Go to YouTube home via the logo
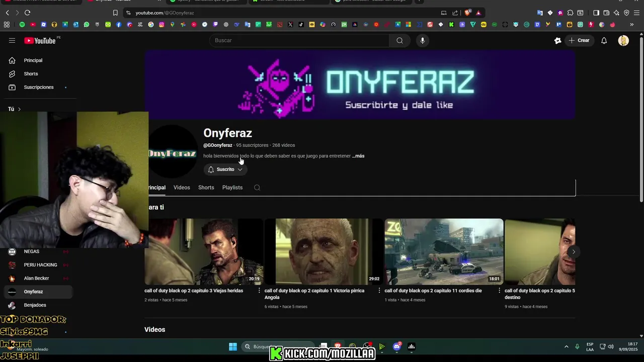644x362 pixels. point(40,41)
